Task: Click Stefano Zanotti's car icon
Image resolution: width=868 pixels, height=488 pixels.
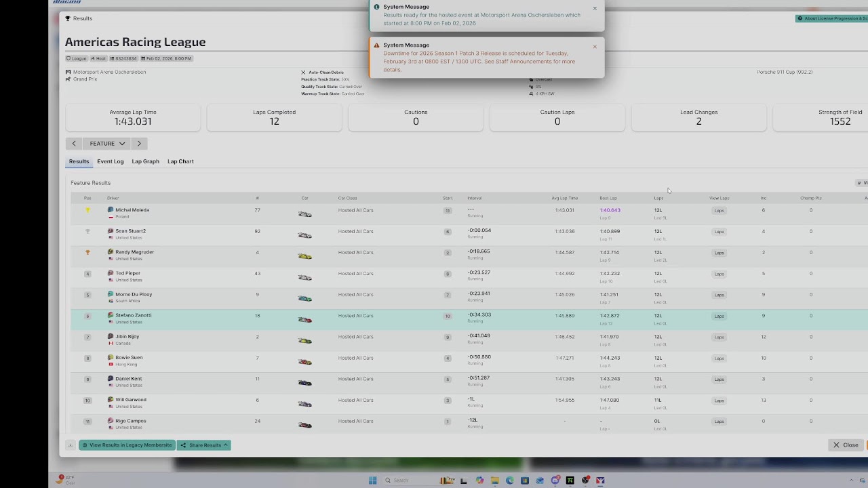Action: (305, 319)
